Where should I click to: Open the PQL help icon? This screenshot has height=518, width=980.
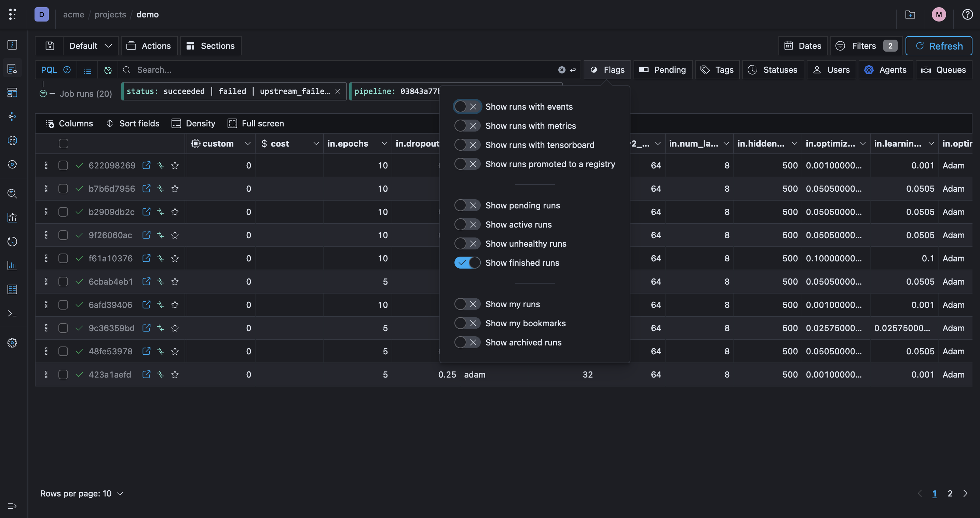tap(67, 70)
